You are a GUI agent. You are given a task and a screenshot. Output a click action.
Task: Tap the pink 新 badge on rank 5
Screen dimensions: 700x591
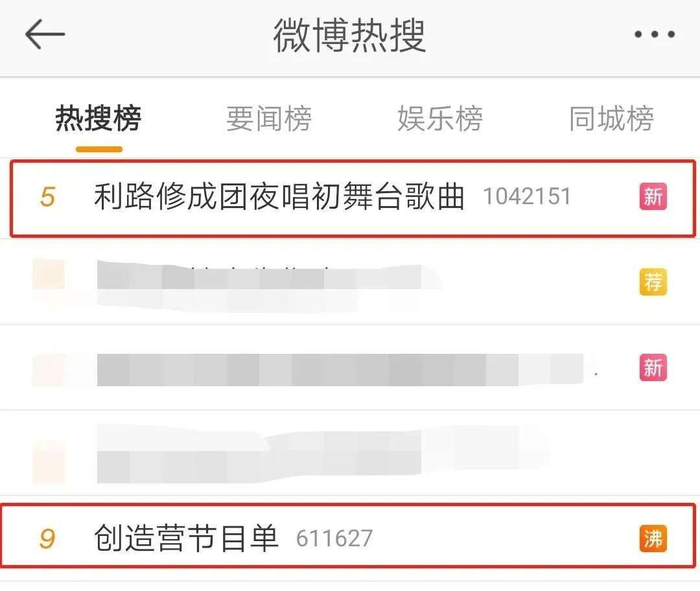pyautogui.click(x=653, y=196)
